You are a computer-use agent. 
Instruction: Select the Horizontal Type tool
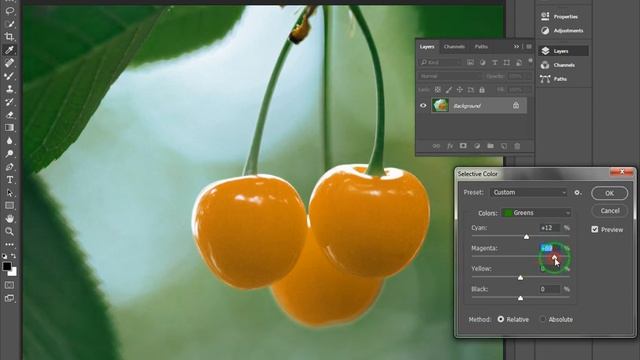(9, 180)
